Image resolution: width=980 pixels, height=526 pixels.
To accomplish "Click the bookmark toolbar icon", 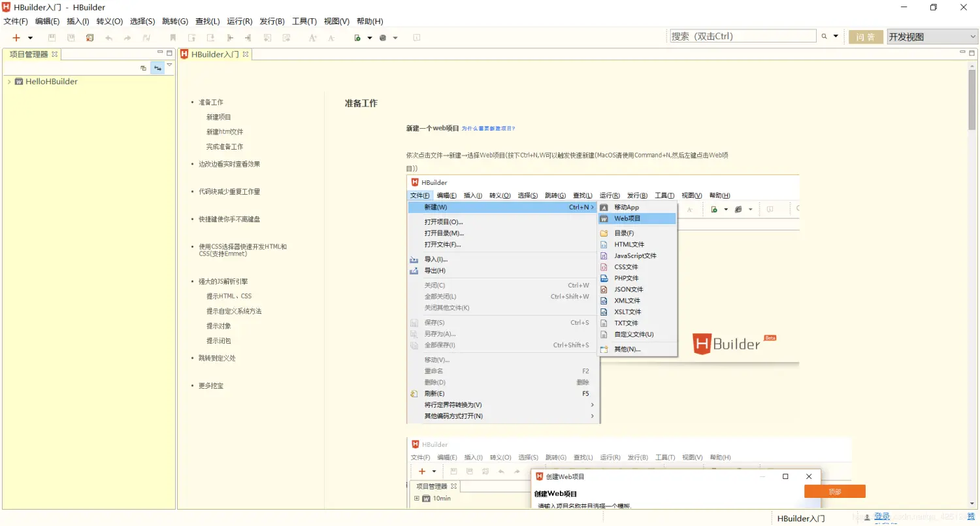I will [x=171, y=37].
